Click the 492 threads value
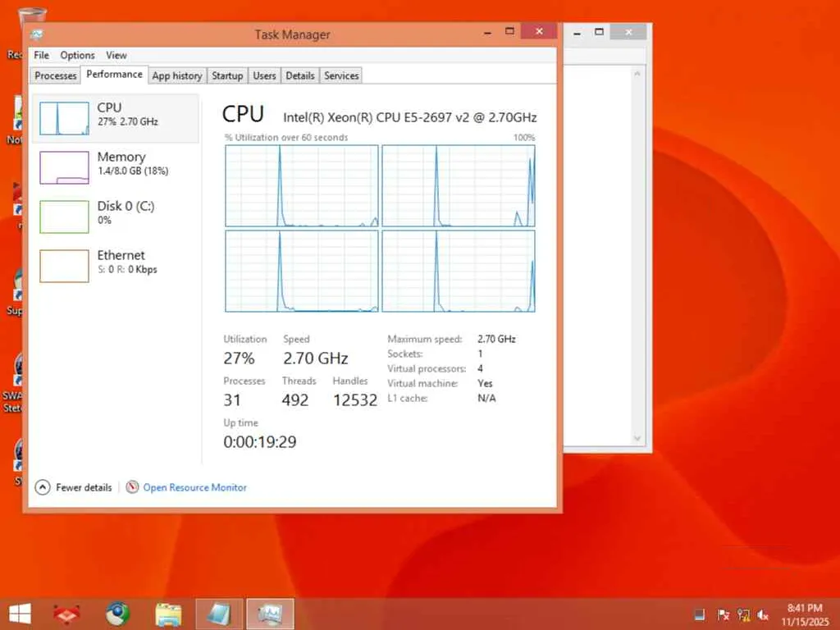The height and width of the screenshot is (630, 840). coord(295,400)
